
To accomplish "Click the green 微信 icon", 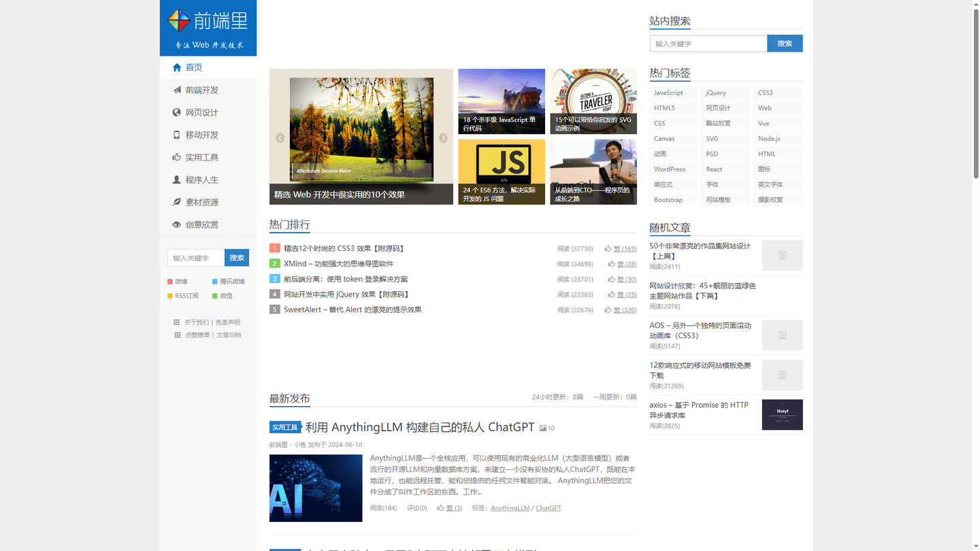I will [215, 296].
